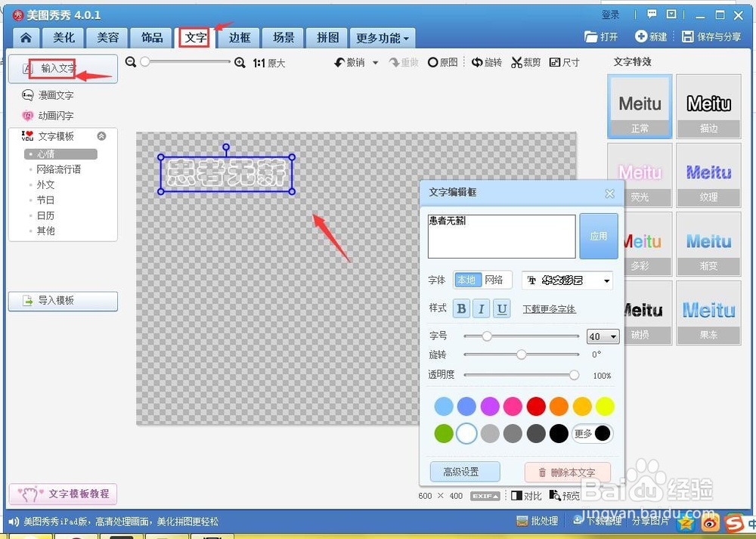This screenshot has width=756, height=539.
Task: Select the 心情 template category
Action: [60, 153]
